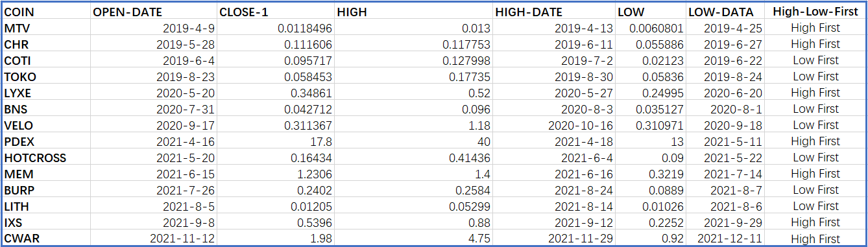Click the High-Low-First header cell

(815, 12)
